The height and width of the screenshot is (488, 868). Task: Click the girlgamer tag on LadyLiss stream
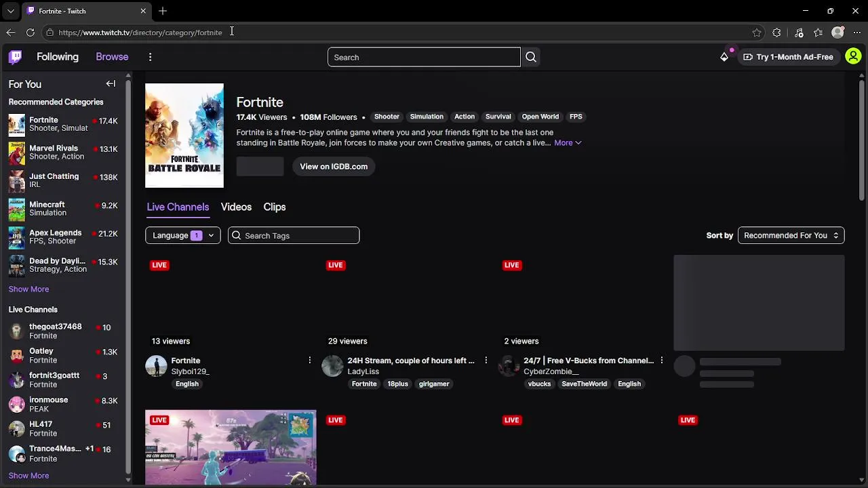click(x=434, y=384)
